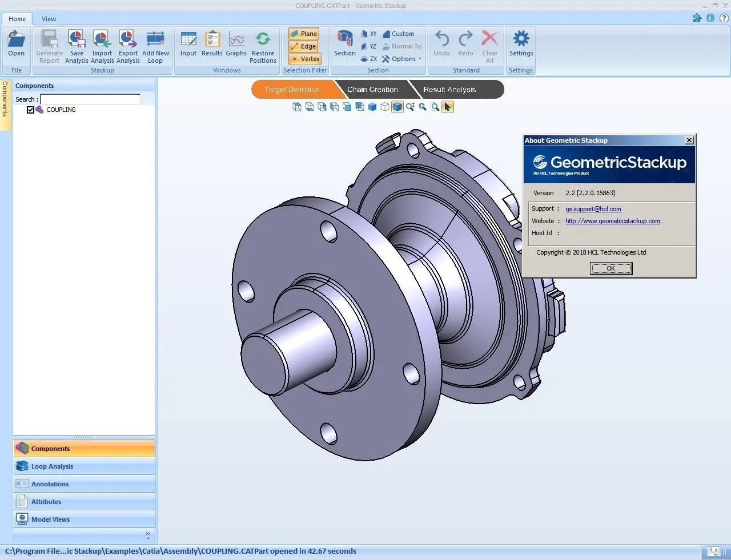Click Clear All in Standard group
The image size is (731, 560).
(489, 47)
